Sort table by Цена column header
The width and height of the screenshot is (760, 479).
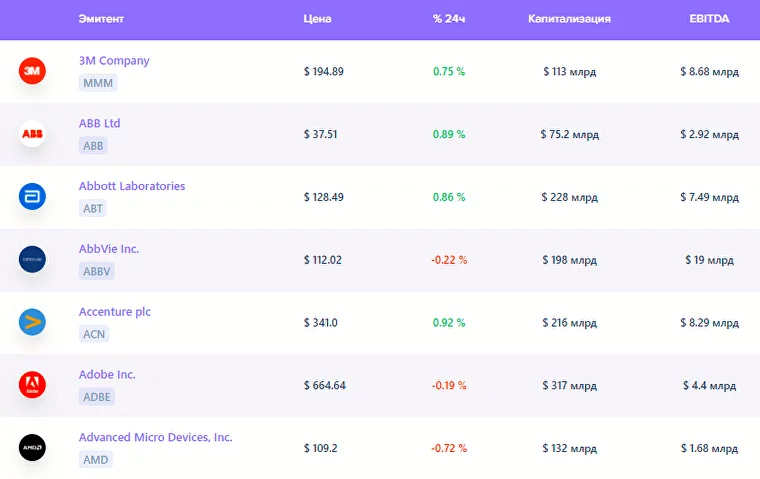tap(317, 19)
